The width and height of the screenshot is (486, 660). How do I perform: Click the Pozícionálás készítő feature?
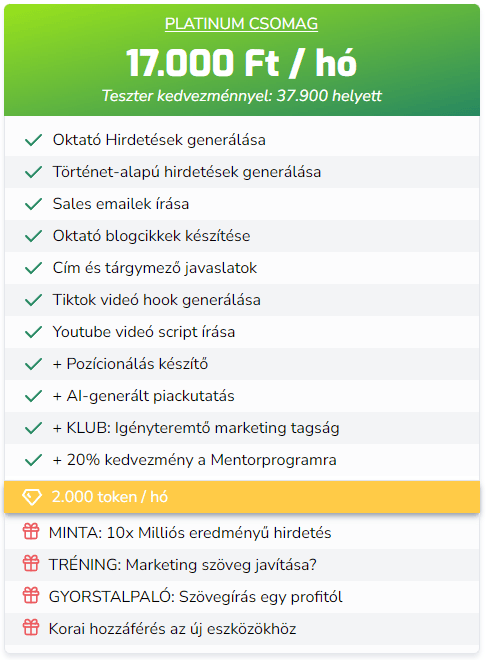130,364
